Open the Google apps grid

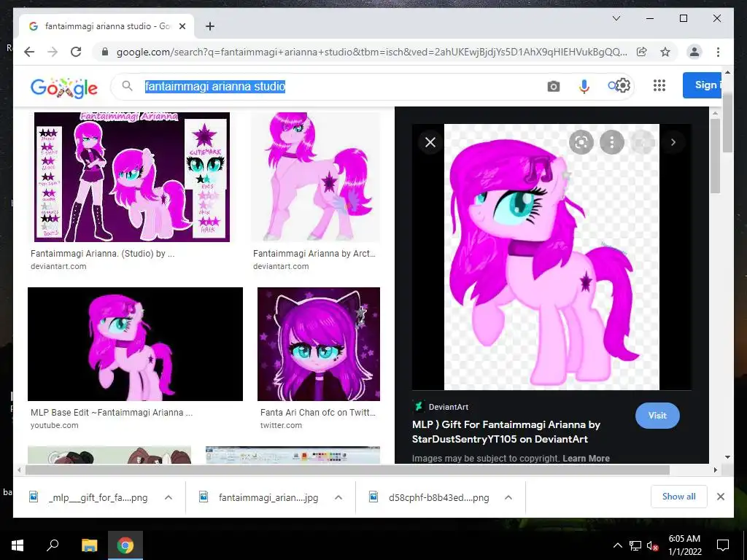pos(659,85)
